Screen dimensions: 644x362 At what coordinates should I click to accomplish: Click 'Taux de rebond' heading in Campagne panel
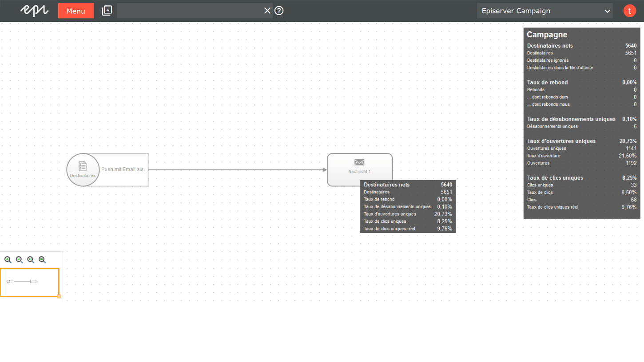[547, 82]
